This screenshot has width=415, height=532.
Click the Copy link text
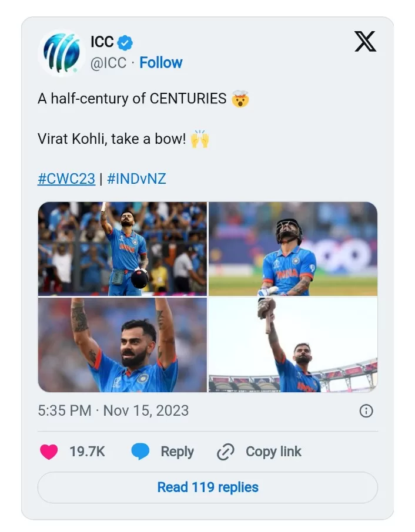[x=273, y=452]
